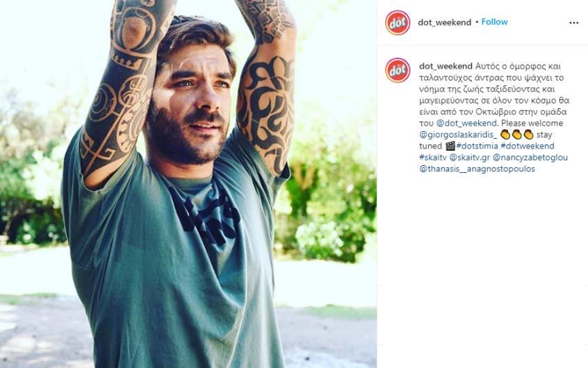Visit the @giorgoslaskaridis_ profile mention
The width and height of the screenshot is (588, 368).
pos(458,135)
